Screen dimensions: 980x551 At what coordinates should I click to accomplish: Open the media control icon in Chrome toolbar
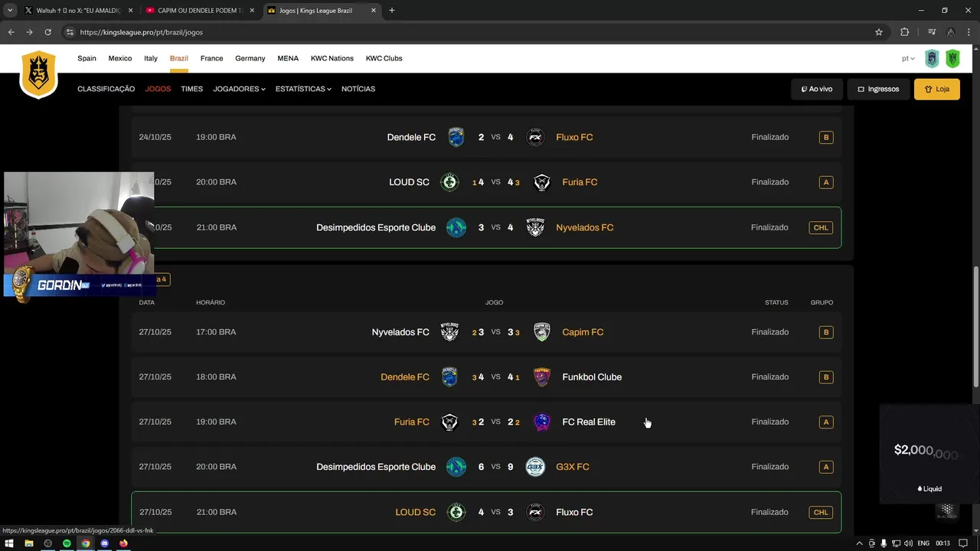point(932,32)
